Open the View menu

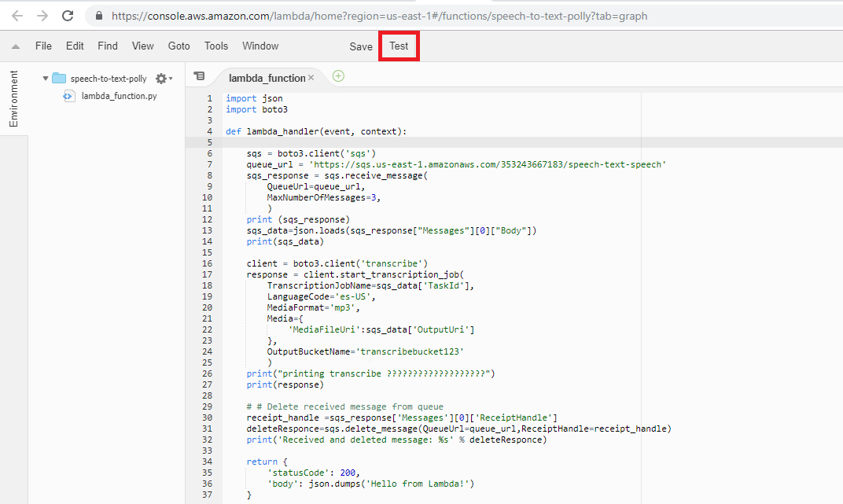point(143,46)
